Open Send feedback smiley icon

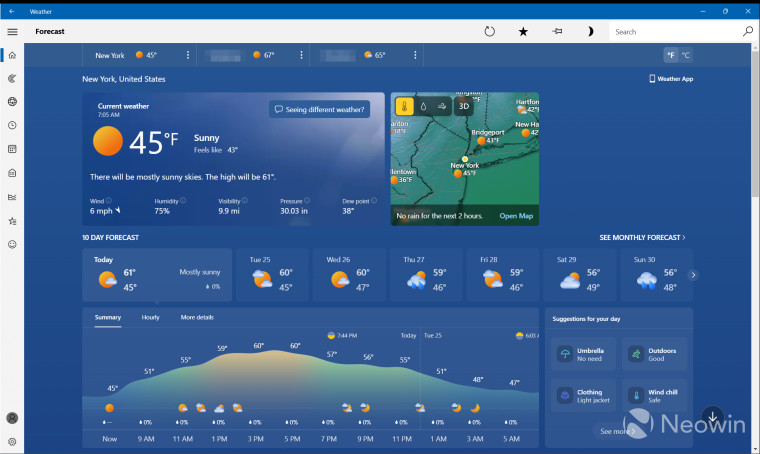pyautogui.click(x=12, y=245)
